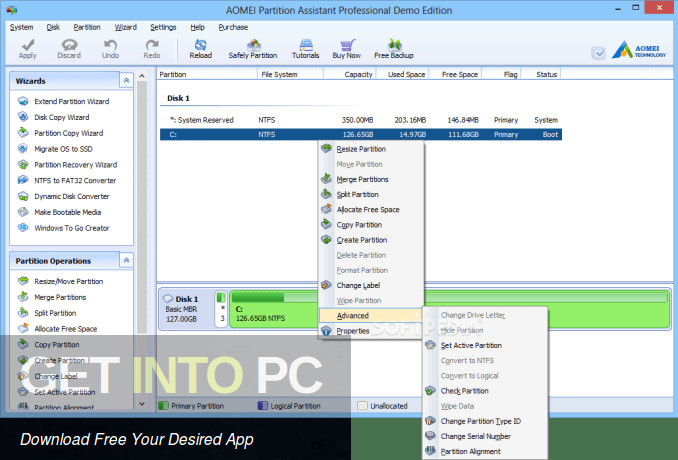
Task: Start Migrate OS to SSD wizard
Action: click(64, 149)
